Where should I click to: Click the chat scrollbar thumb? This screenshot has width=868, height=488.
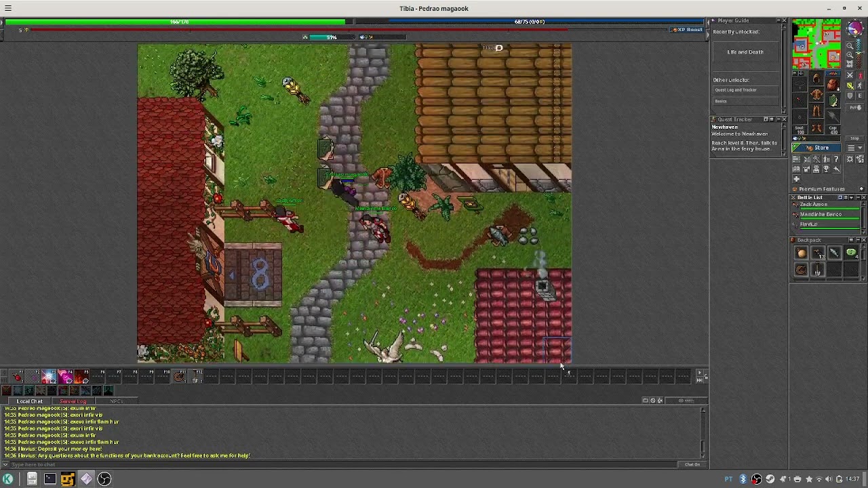pos(703,447)
